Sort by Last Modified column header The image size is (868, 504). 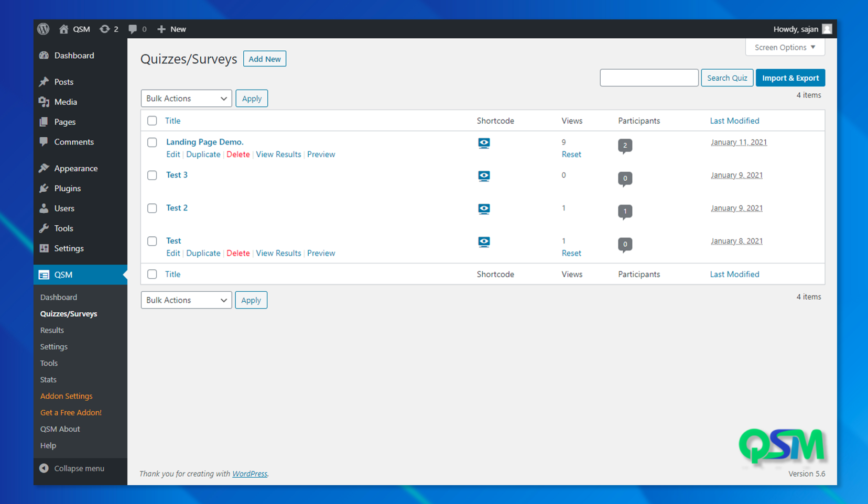(734, 120)
